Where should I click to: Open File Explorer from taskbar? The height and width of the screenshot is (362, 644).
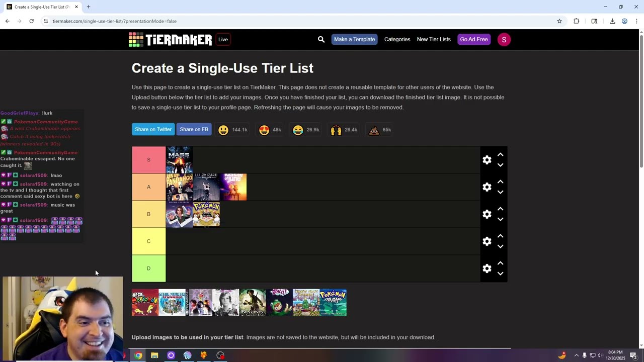pyautogui.click(x=154, y=355)
